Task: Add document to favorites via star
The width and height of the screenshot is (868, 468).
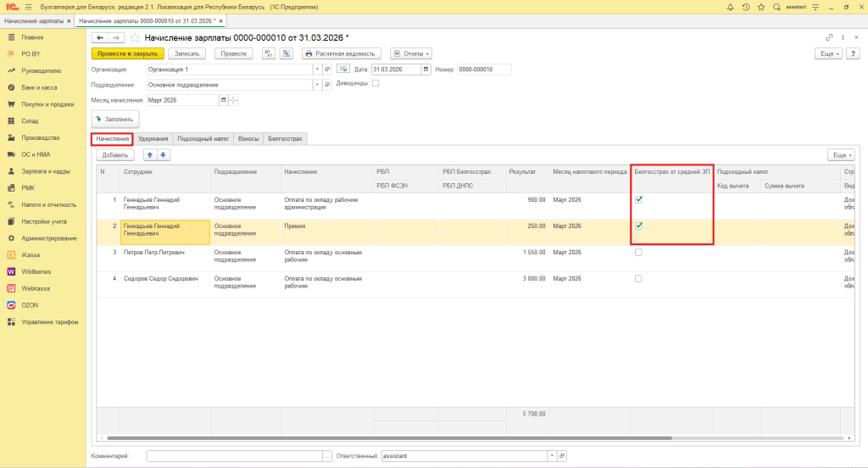Action: pos(135,37)
